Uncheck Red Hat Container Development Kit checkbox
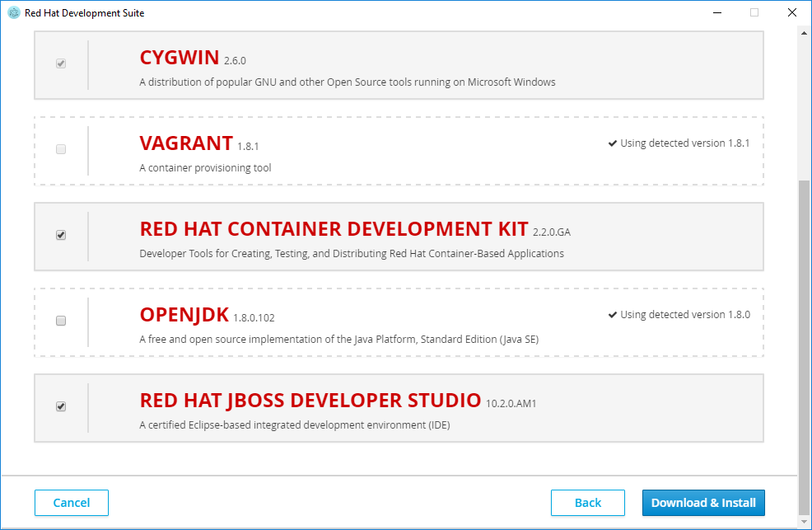The image size is (812, 530). click(61, 235)
